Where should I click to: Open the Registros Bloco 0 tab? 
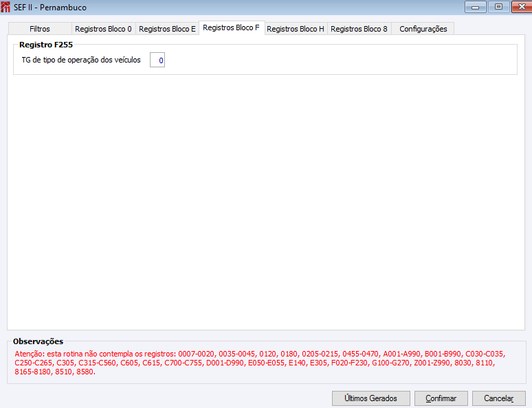[x=104, y=29]
